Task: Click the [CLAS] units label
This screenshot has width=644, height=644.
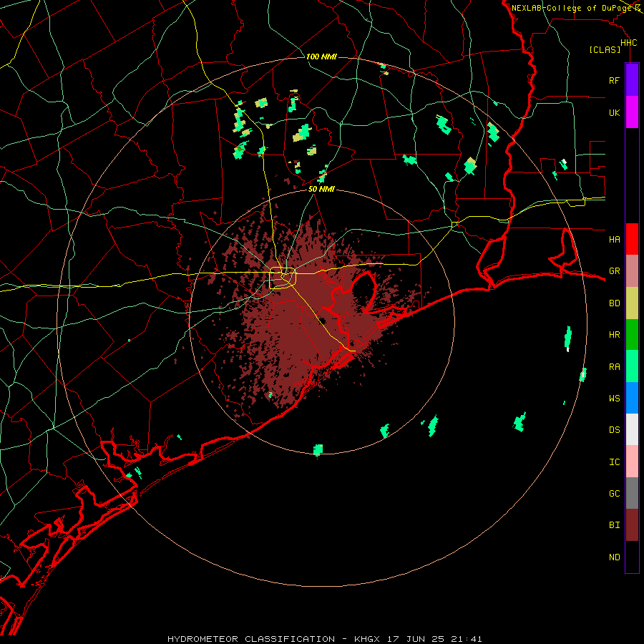Action: tap(605, 49)
